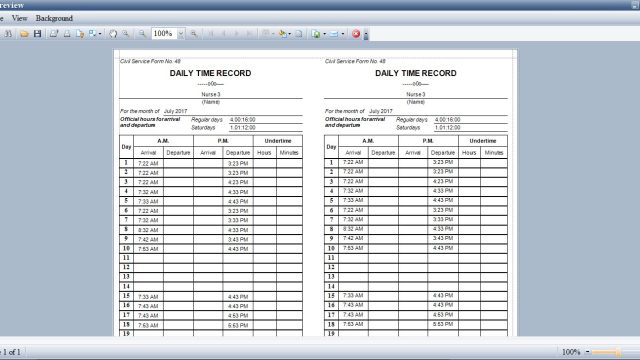
Task: Click the Zoom Out icon
Action: tap(142, 34)
